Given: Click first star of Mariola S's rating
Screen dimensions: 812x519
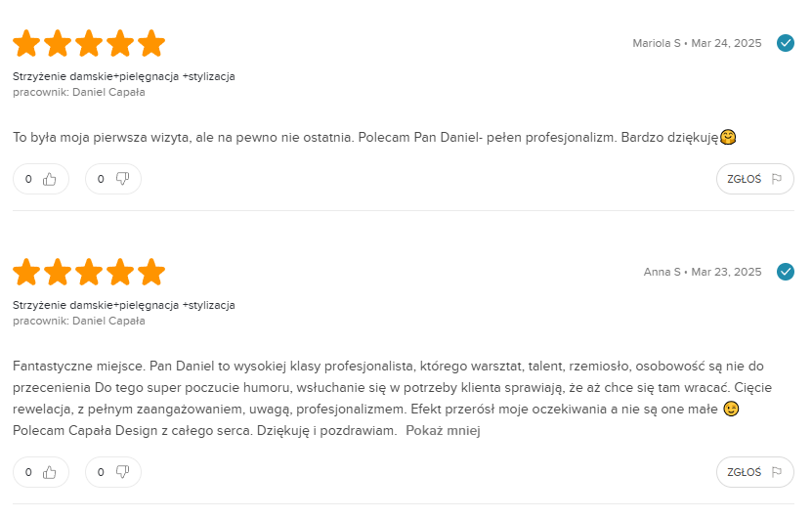Looking at the screenshot, I should pyautogui.click(x=26, y=44).
